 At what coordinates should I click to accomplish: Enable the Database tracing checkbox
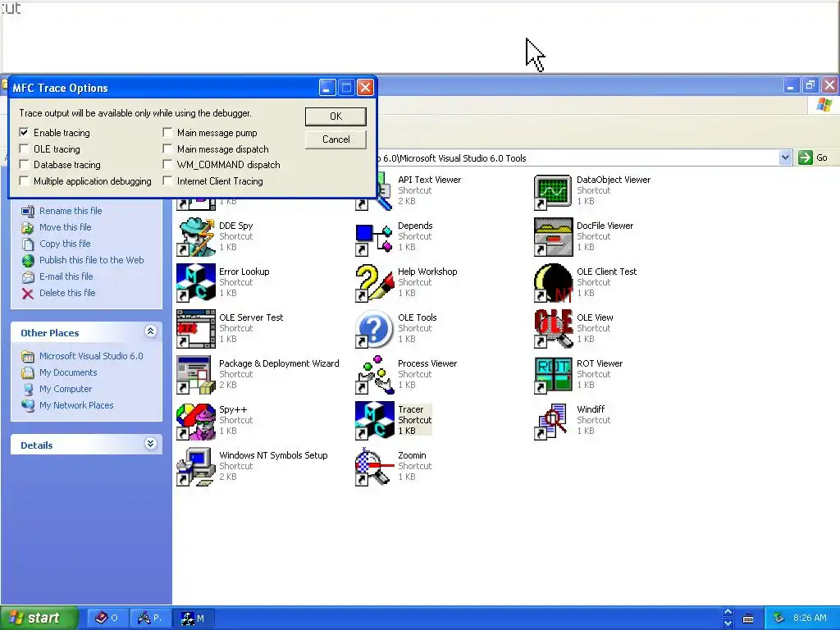coord(24,164)
